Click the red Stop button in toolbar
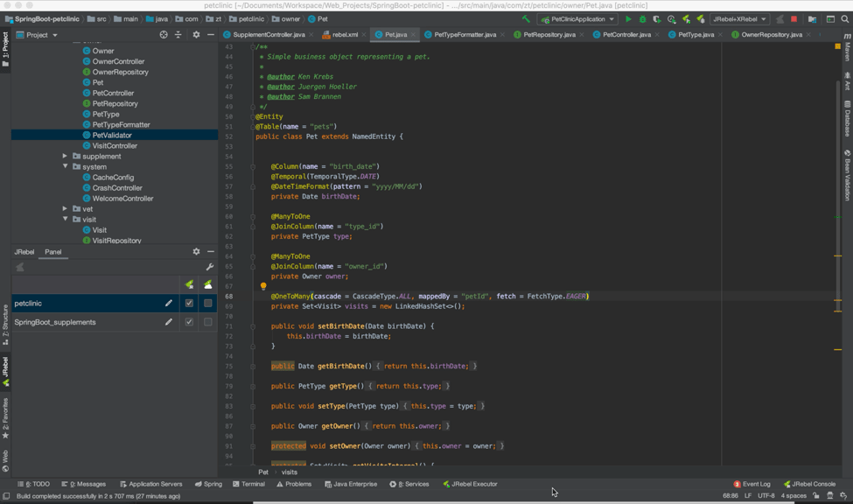This screenshot has height=504, width=853. coord(794,19)
